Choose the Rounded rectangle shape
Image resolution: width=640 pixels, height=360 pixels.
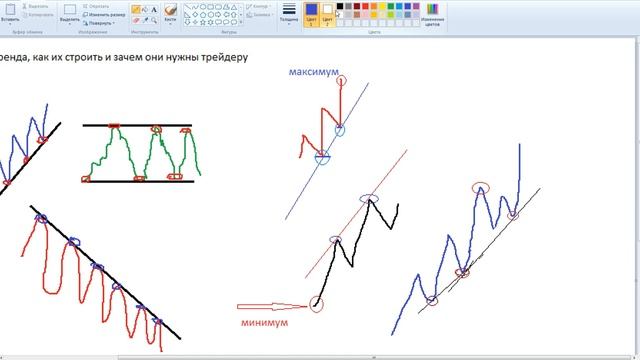(218, 7)
